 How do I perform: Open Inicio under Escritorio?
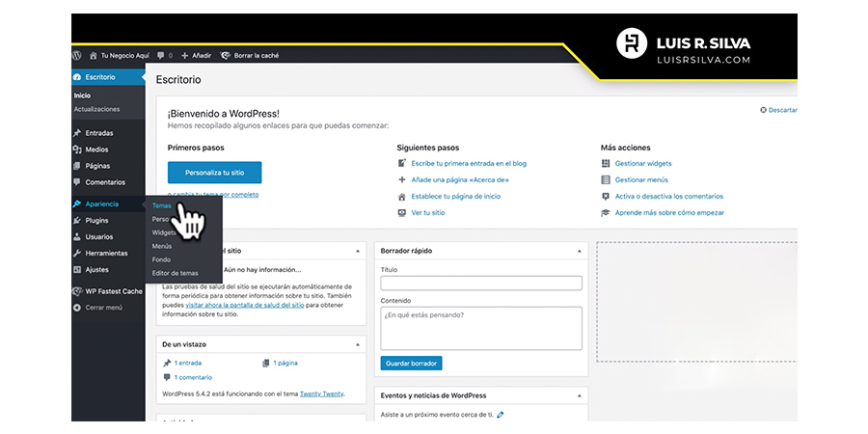point(83,95)
